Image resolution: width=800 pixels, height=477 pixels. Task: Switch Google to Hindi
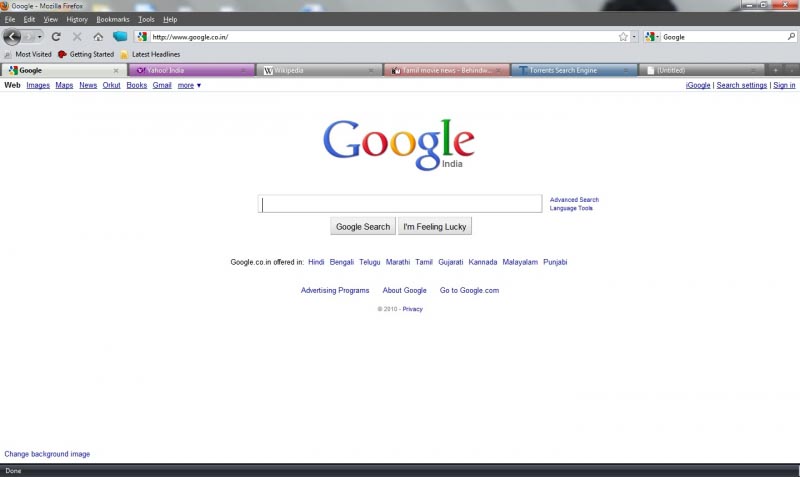(x=316, y=262)
